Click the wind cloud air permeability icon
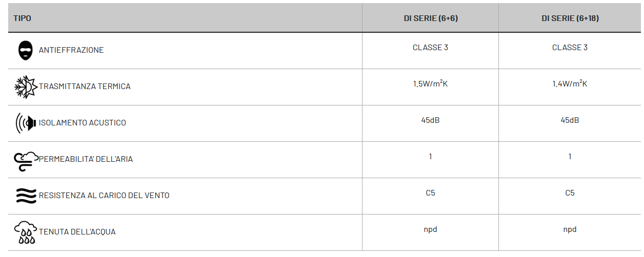The width and height of the screenshot is (644, 257). [x=26, y=159]
